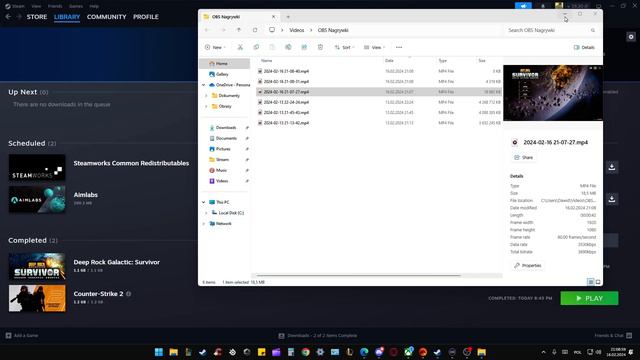Show hidden system tray icons chevron

click(543, 352)
